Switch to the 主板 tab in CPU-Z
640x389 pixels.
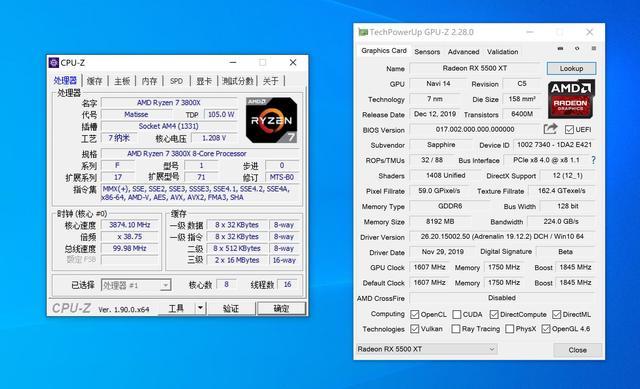(x=122, y=81)
